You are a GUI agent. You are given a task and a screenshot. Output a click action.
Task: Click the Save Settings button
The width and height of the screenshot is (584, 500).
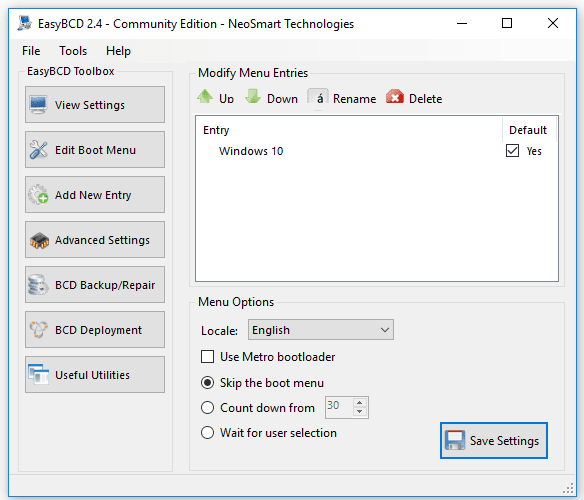pos(493,440)
